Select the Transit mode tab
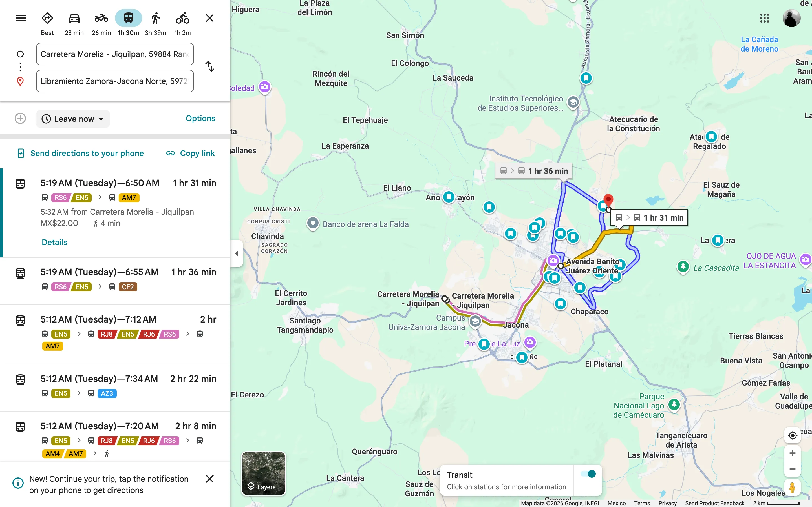This screenshot has height=507, width=812. 129,23
